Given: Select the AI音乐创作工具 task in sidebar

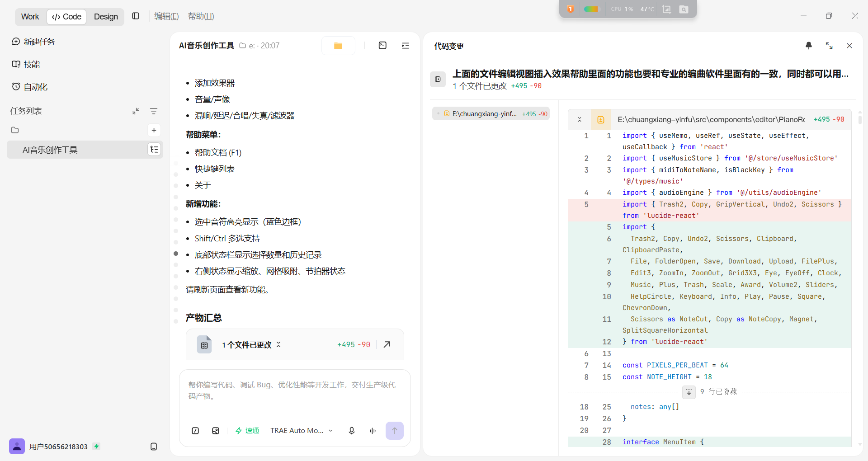Looking at the screenshot, I should [x=85, y=150].
